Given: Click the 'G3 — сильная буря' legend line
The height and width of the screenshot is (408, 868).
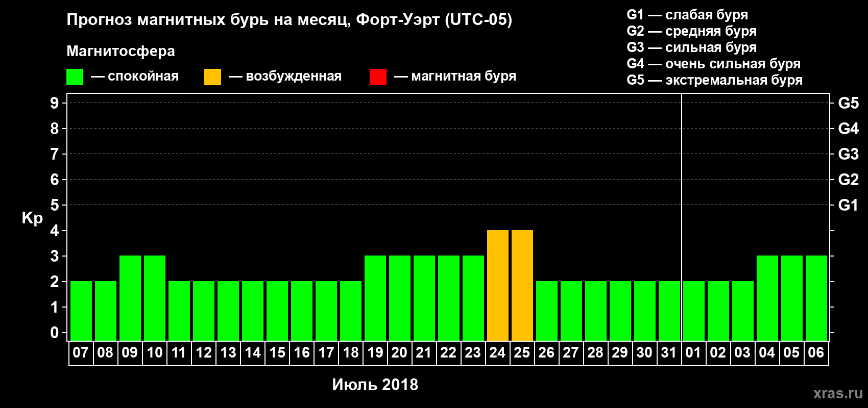Looking at the screenshot, I should (692, 47).
